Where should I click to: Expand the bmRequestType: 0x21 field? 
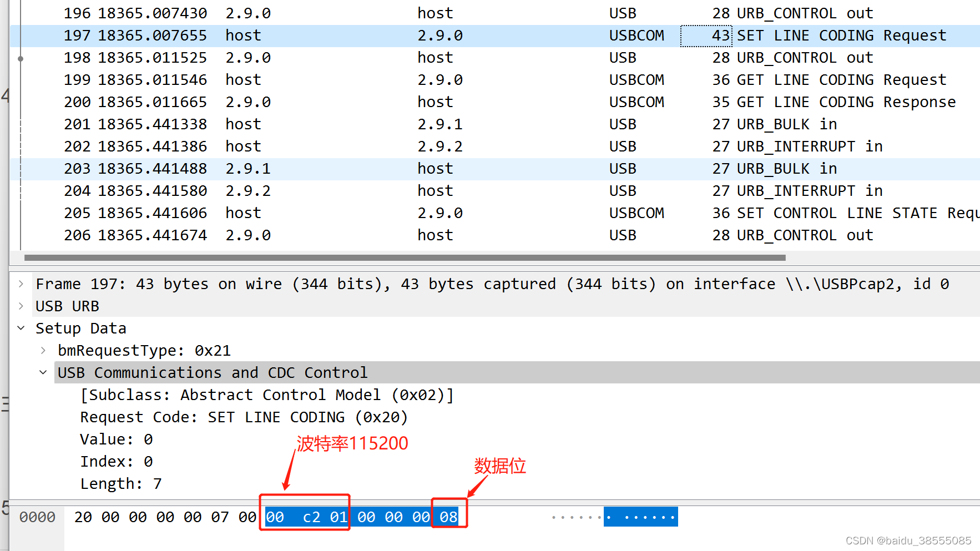coord(43,350)
